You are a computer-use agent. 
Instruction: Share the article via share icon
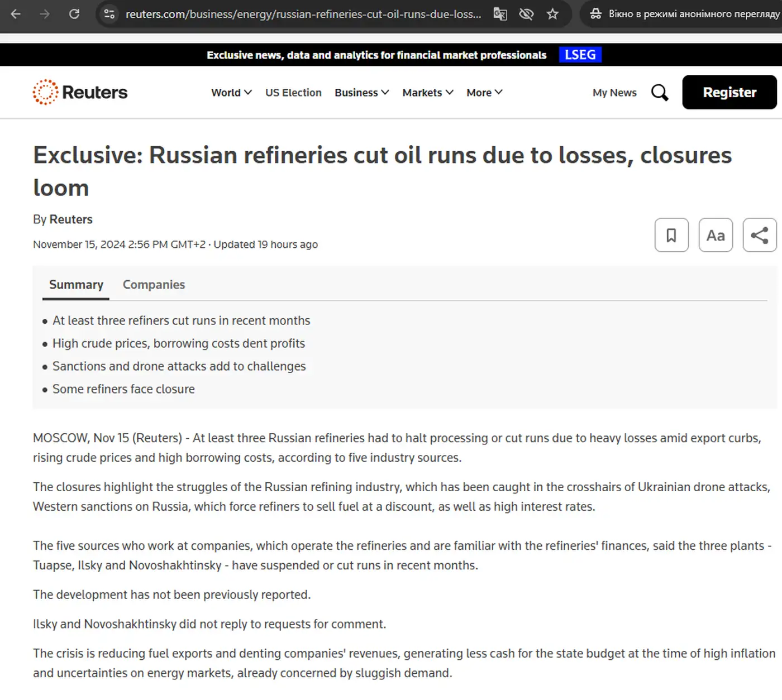tap(759, 235)
